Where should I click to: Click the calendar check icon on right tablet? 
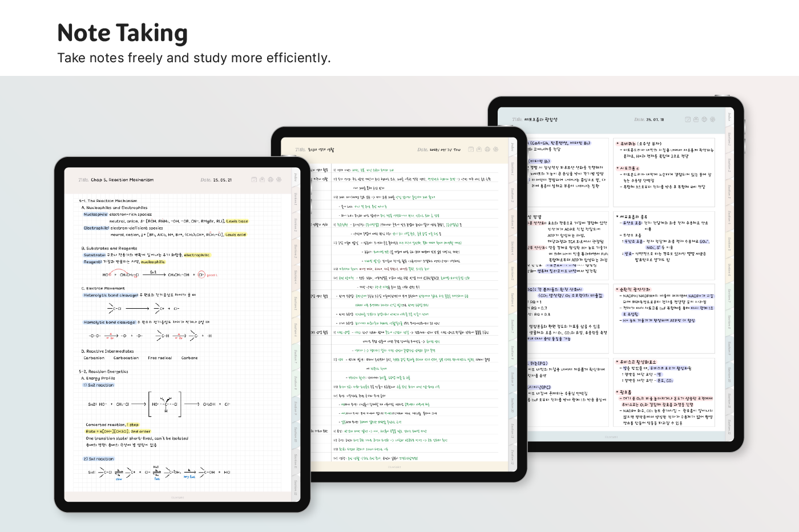(688, 119)
